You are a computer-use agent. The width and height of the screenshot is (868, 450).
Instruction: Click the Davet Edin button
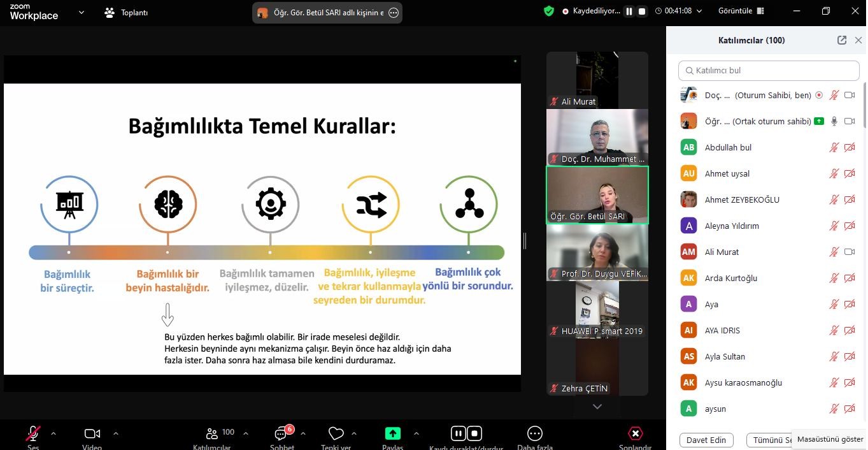click(706, 440)
